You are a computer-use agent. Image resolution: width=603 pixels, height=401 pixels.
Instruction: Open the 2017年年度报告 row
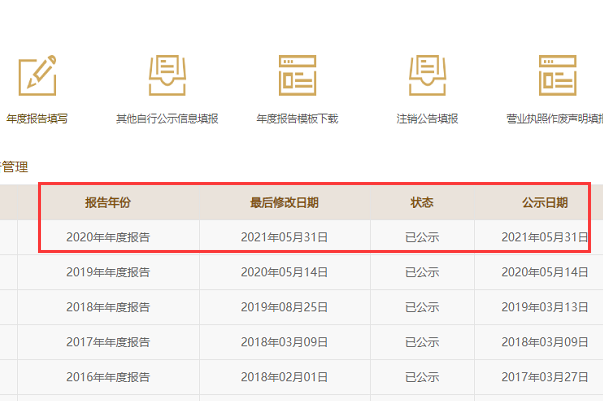[108, 342]
